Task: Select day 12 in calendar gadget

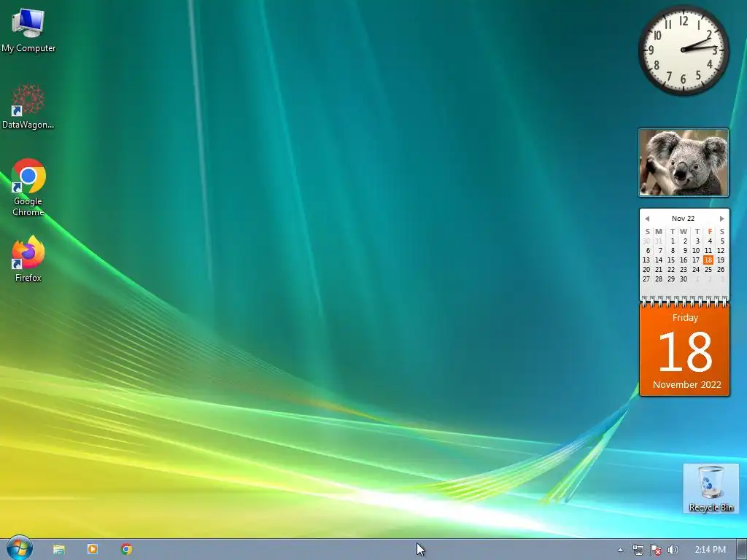Action: [720, 251]
